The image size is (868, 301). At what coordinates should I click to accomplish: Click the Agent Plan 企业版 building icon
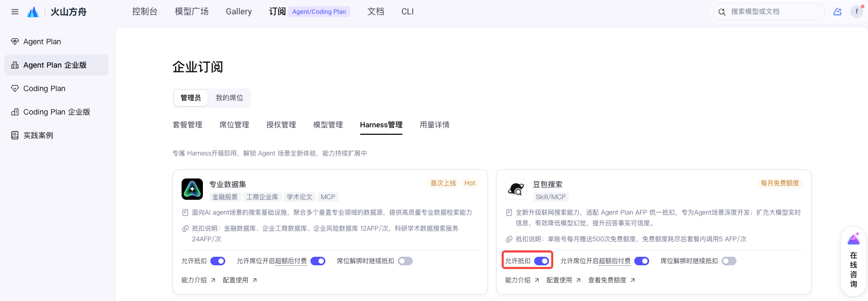click(x=15, y=65)
